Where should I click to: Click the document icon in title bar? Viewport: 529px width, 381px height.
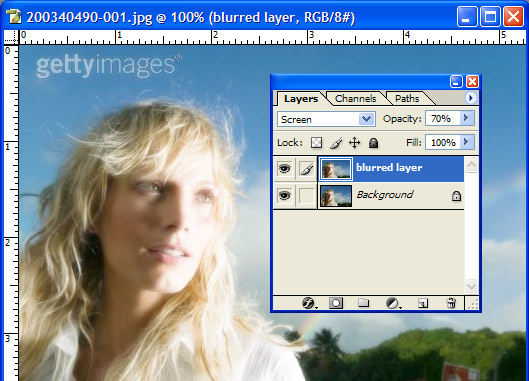[14, 17]
